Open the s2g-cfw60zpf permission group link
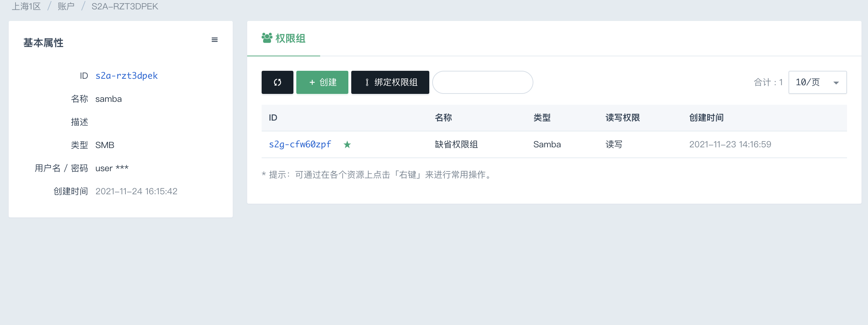Viewport: 868px width, 325px height. click(x=300, y=144)
